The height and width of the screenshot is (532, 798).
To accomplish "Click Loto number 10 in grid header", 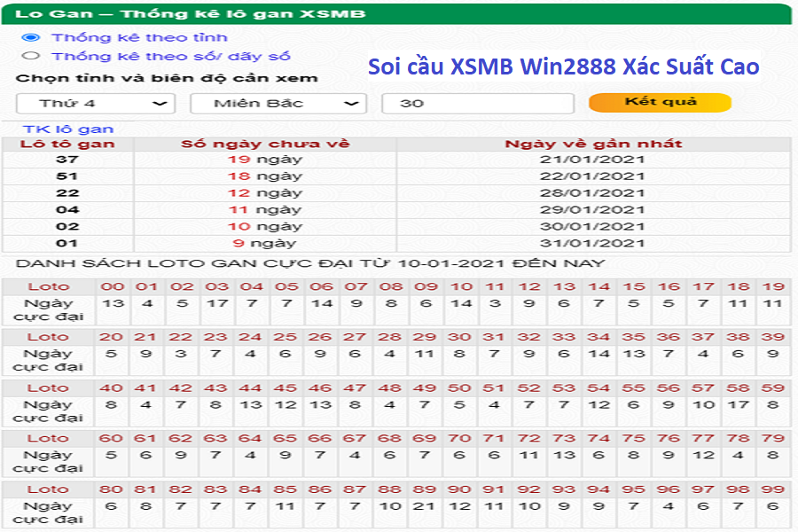I will 462,286.
